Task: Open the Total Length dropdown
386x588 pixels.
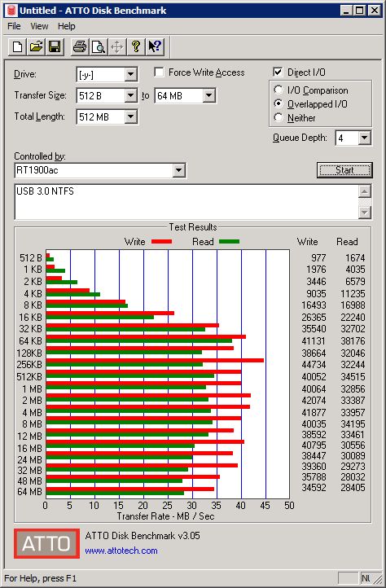Action: coord(130,116)
